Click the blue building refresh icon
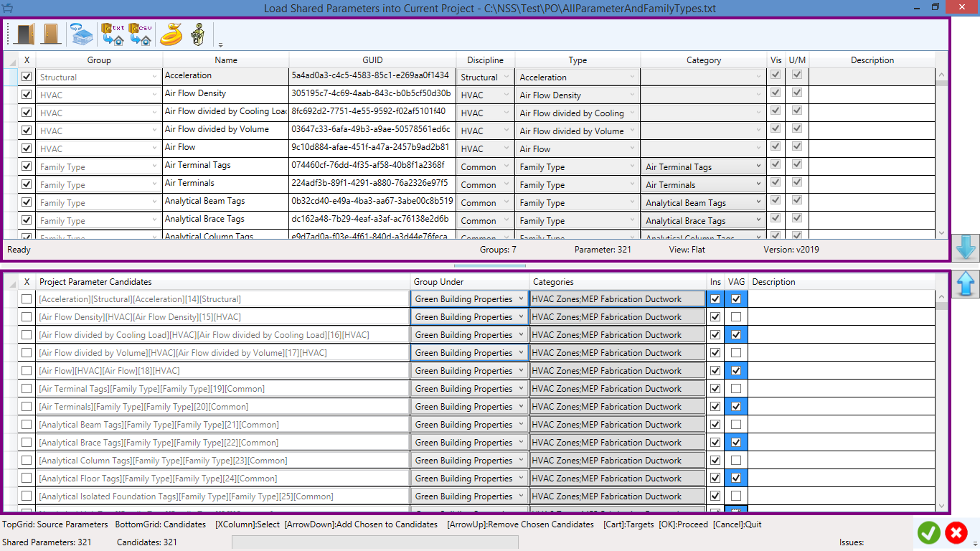Image resolution: width=980 pixels, height=551 pixels. click(x=81, y=34)
